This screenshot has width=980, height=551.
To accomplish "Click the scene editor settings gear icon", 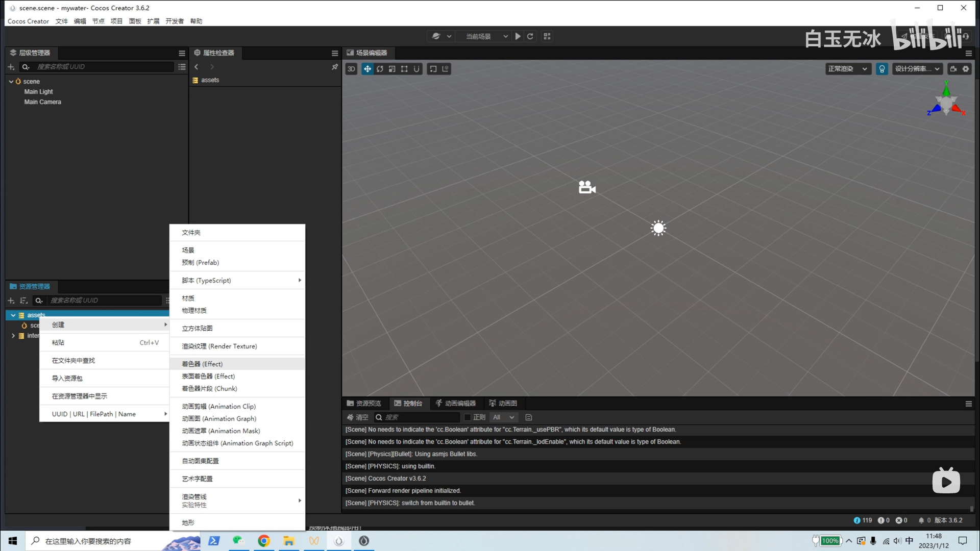I will click(x=966, y=69).
